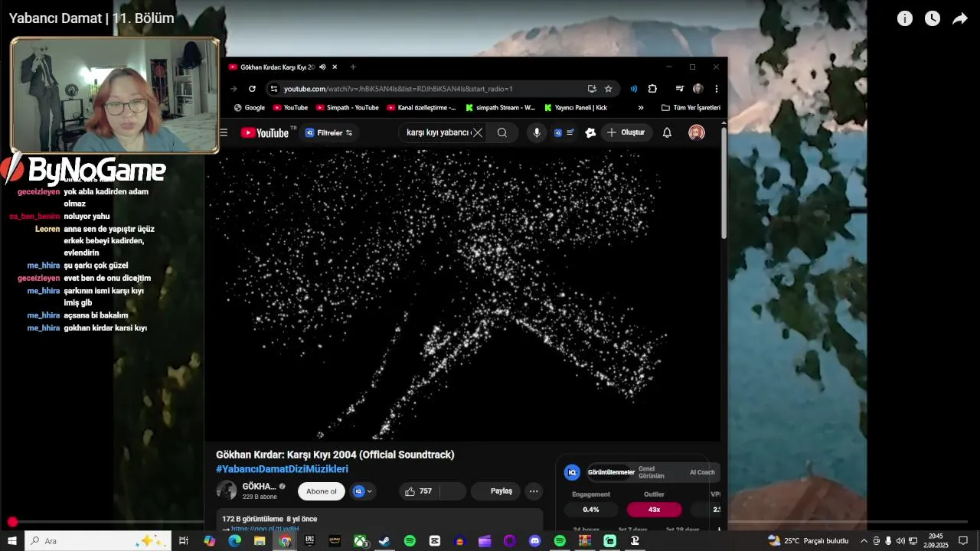Click the Oluştur create button
The height and width of the screenshot is (551, 980).
click(626, 132)
